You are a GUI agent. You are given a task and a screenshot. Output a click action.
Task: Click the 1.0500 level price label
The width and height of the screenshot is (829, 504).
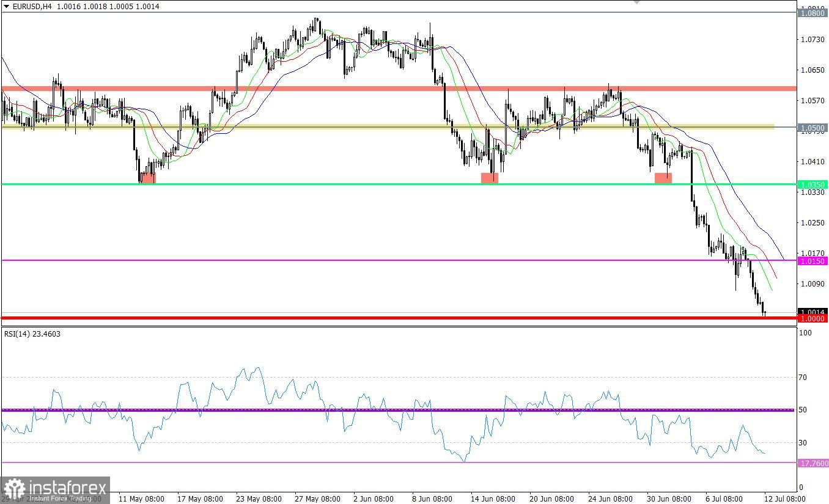coord(813,128)
